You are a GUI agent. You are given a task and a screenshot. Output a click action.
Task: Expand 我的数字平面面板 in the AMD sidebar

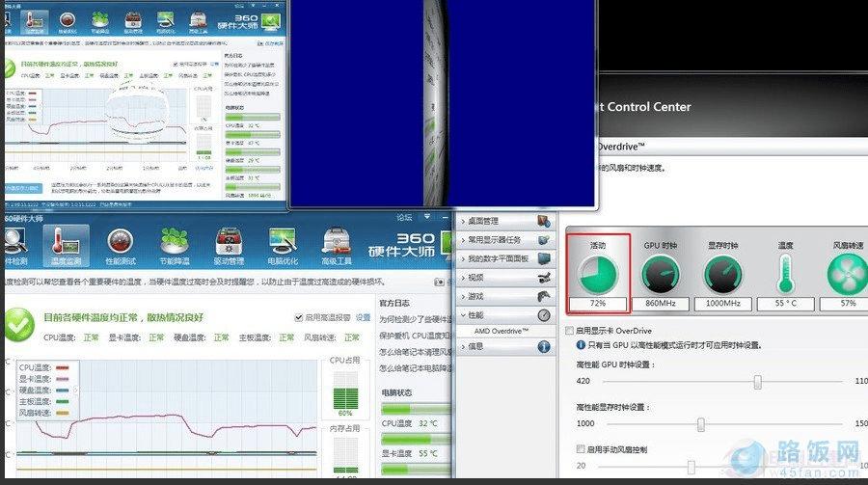click(504, 258)
